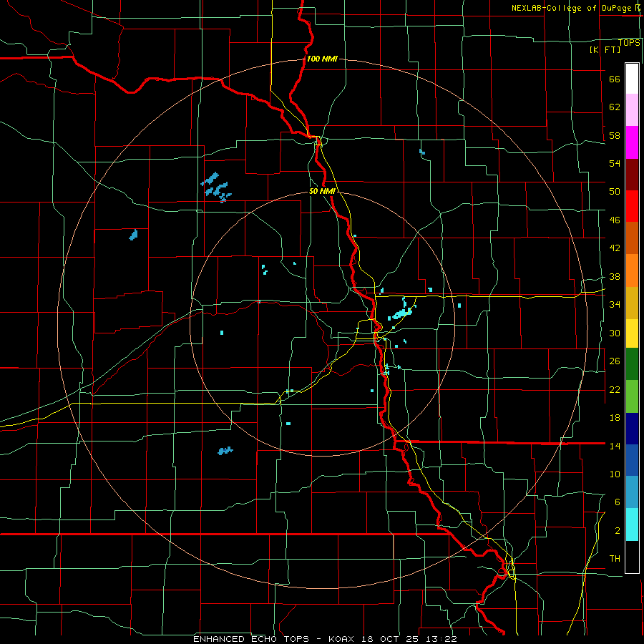Click the black TH legend swatch

coord(632,557)
